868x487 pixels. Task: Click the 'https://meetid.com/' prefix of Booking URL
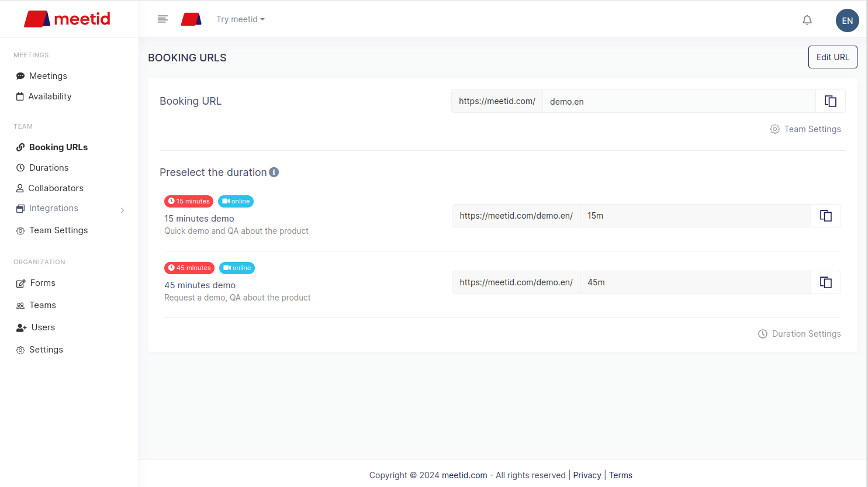coord(497,101)
